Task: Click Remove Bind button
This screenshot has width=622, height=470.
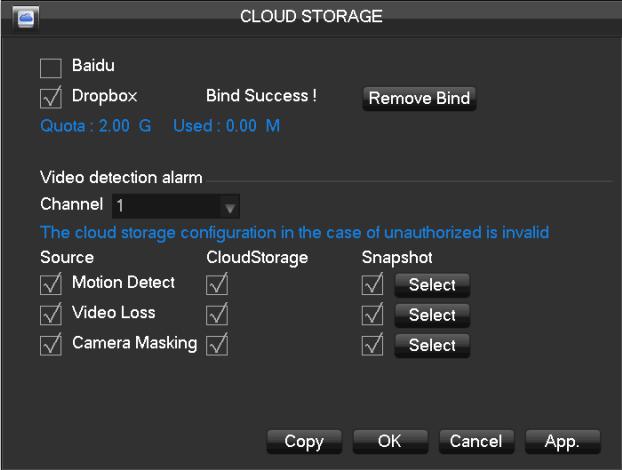Action: click(419, 98)
